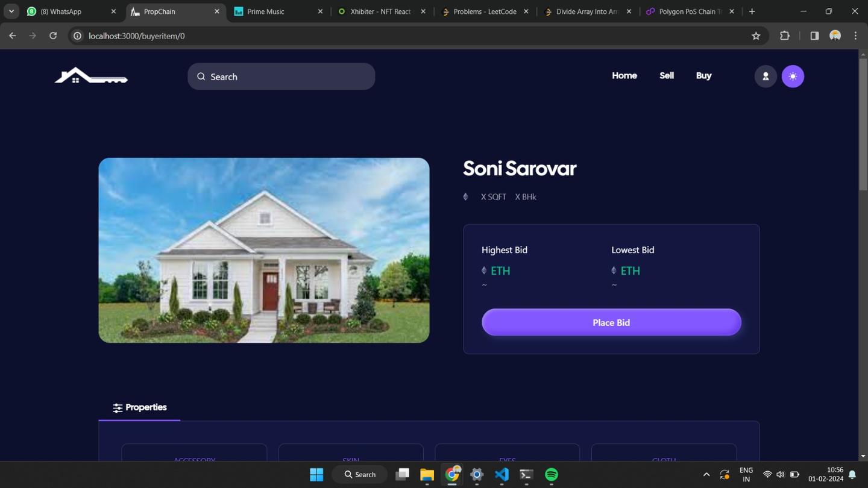Open the notifications bell icon
The height and width of the screenshot is (488, 868).
(x=852, y=475)
